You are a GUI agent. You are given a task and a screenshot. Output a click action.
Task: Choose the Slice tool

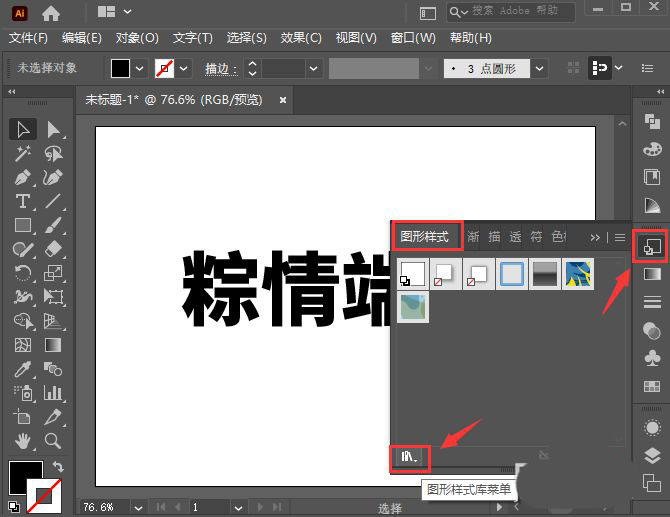click(53, 417)
